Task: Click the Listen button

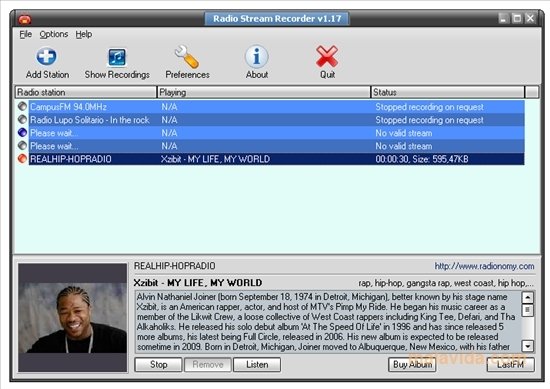Action: (257, 365)
